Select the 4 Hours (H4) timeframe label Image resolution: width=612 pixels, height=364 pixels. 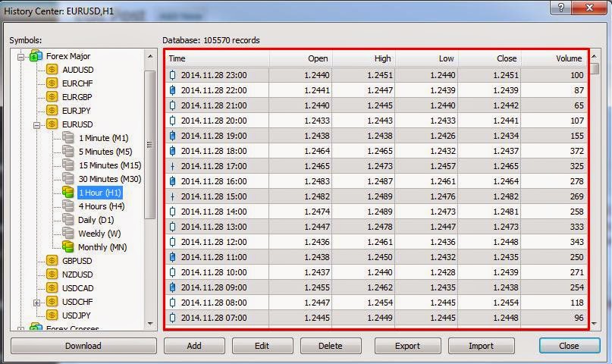click(x=102, y=206)
